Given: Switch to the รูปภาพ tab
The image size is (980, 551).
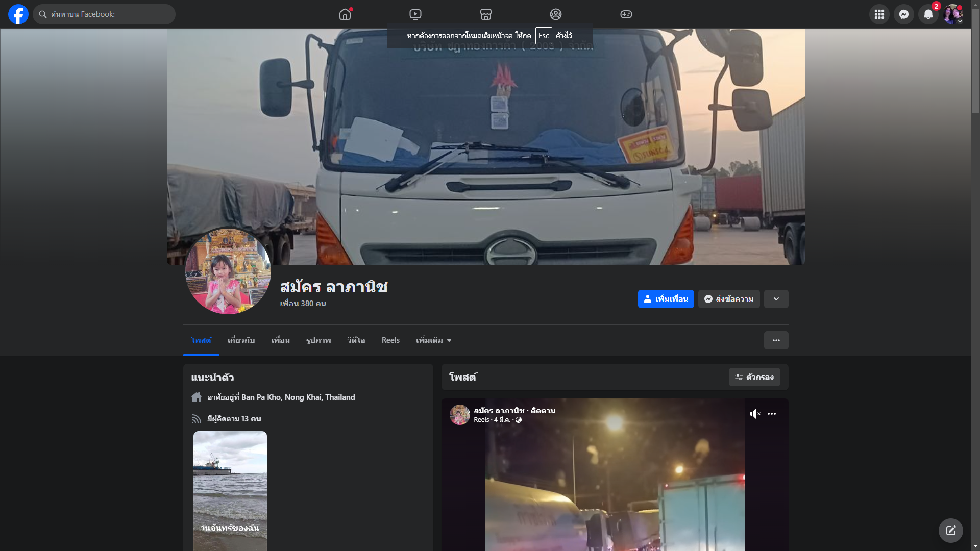Looking at the screenshot, I should [x=318, y=340].
